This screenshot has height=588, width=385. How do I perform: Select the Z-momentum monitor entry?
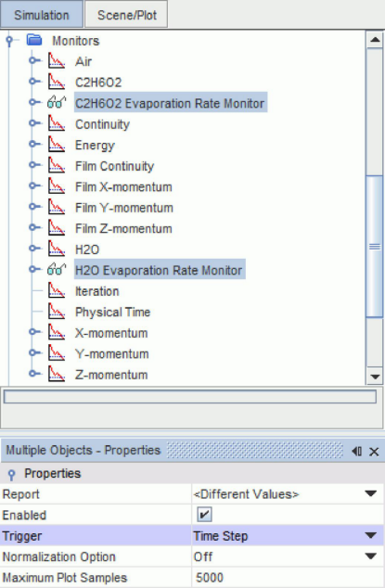pos(111,375)
